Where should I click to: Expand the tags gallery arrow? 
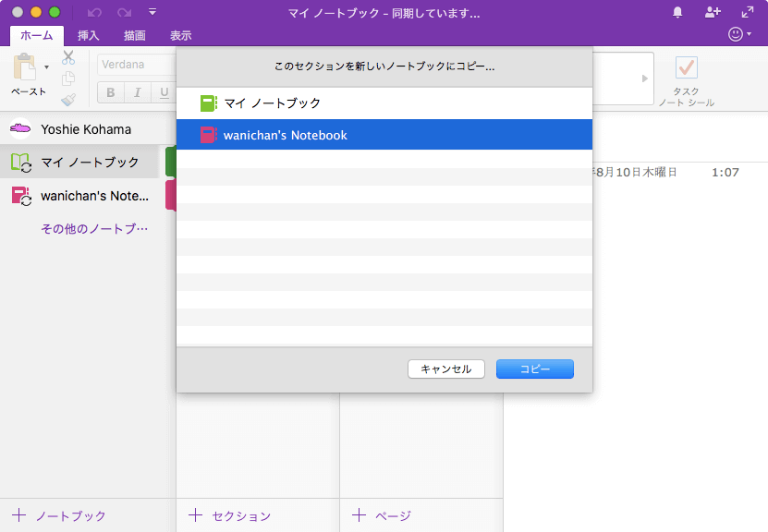tap(645, 79)
